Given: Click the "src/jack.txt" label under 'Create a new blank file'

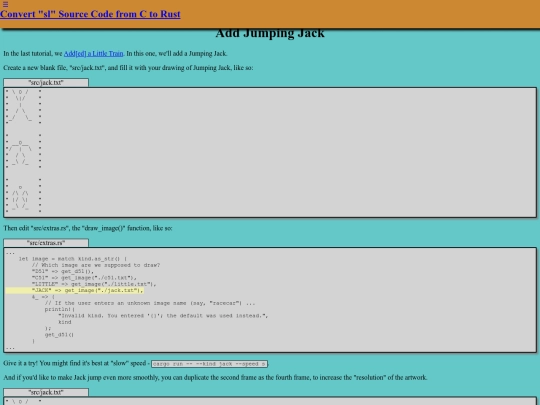Looking at the screenshot, I should [46, 83].
